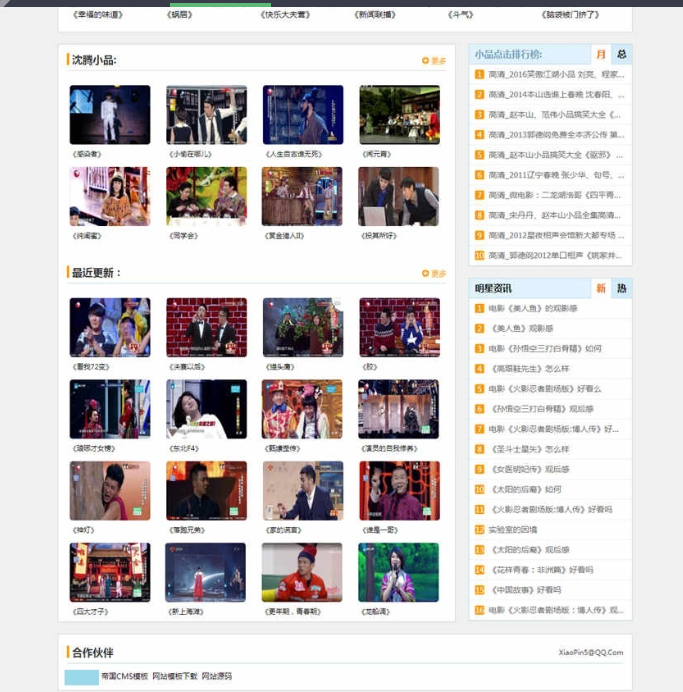
Task: Switch ranking panel to the 总 tab
Action: pos(622,54)
